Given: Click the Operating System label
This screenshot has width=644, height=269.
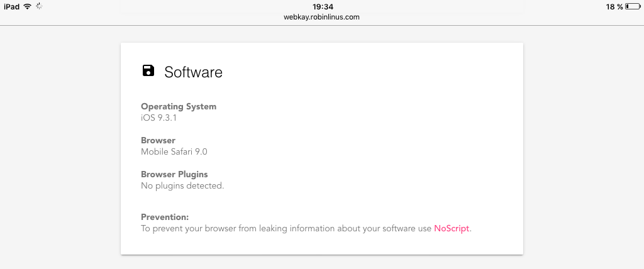Looking at the screenshot, I should click(179, 107).
